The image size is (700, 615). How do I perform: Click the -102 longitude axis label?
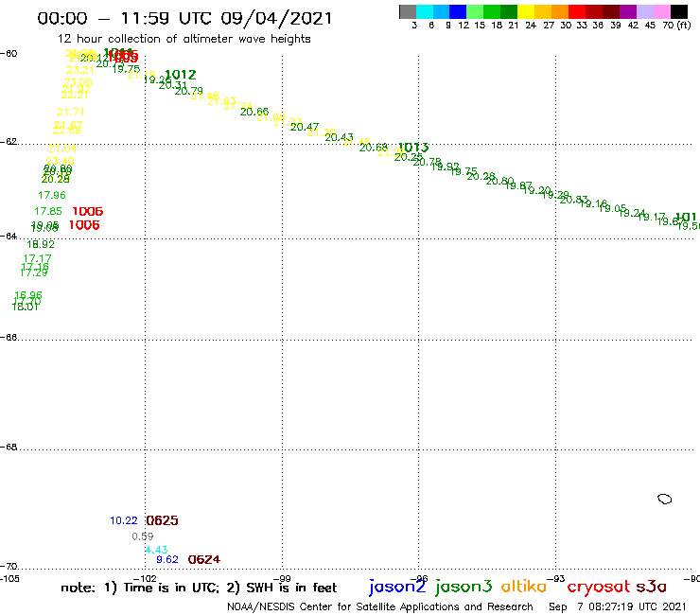(145, 579)
